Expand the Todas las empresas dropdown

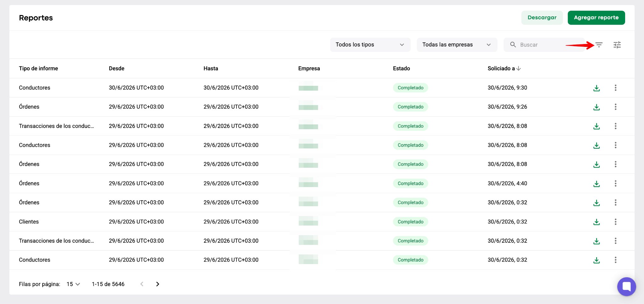457,45
